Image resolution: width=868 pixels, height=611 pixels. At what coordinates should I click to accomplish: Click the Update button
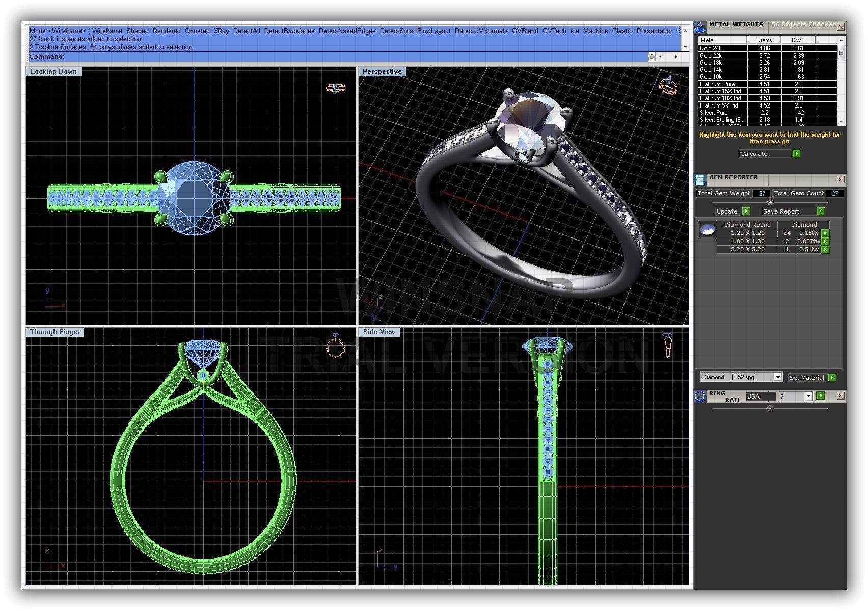tap(728, 211)
